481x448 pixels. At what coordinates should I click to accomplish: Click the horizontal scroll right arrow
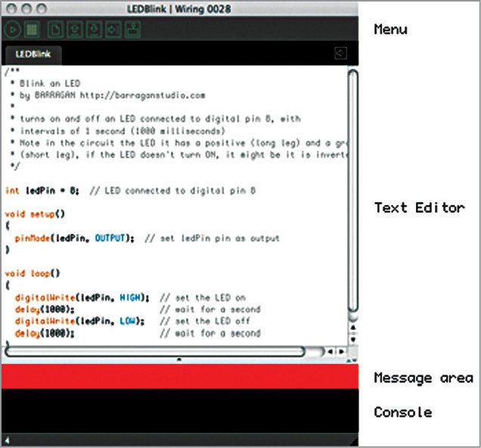[x=341, y=352]
